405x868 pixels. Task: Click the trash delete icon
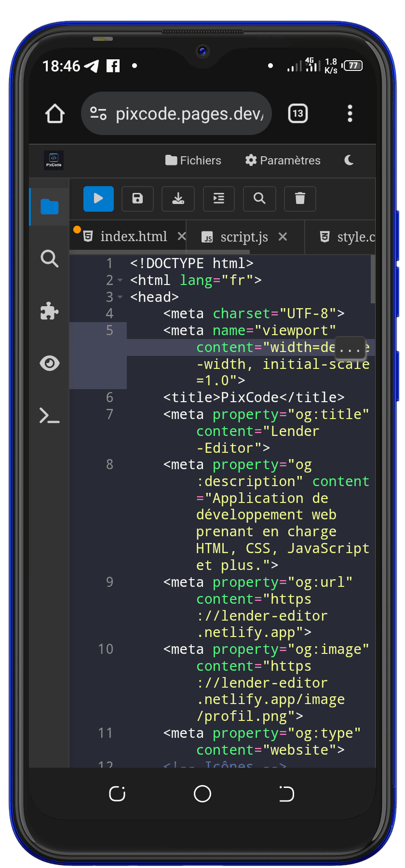(x=300, y=199)
